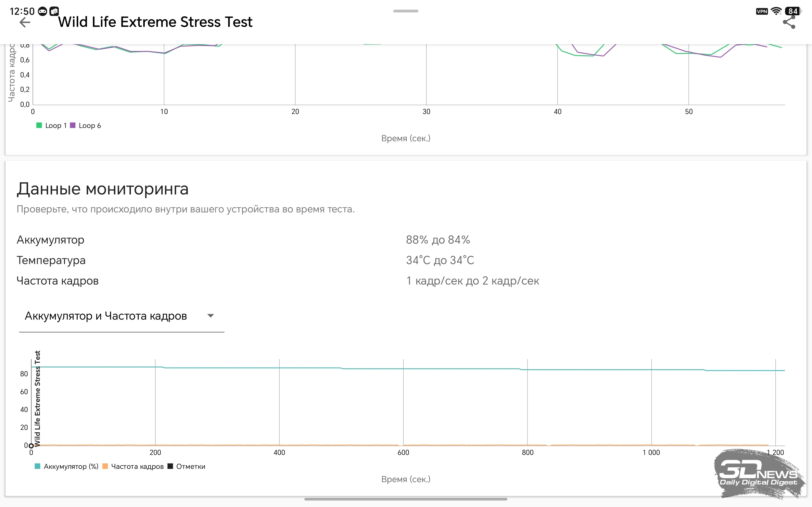Image resolution: width=812 pixels, height=507 pixels.
Task: Toggle Аккумулятор (%) legend series
Action: (66, 466)
